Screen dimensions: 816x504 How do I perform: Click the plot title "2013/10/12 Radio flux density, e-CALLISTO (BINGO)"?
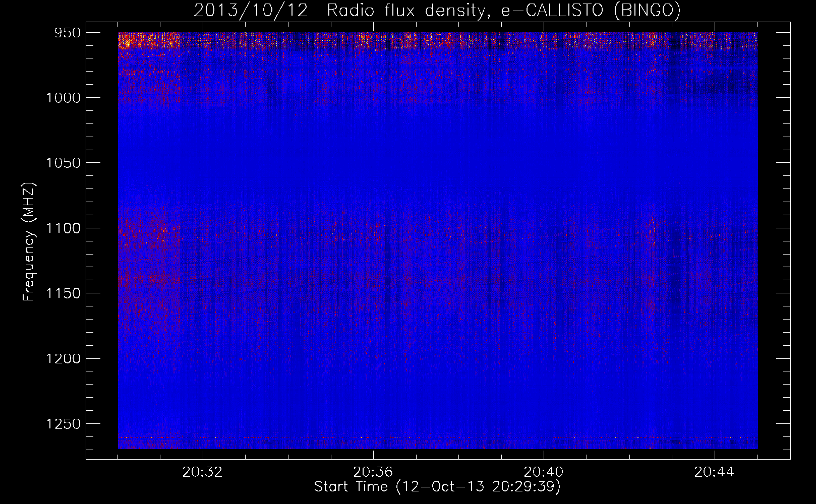pyautogui.click(x=437, y=11)
